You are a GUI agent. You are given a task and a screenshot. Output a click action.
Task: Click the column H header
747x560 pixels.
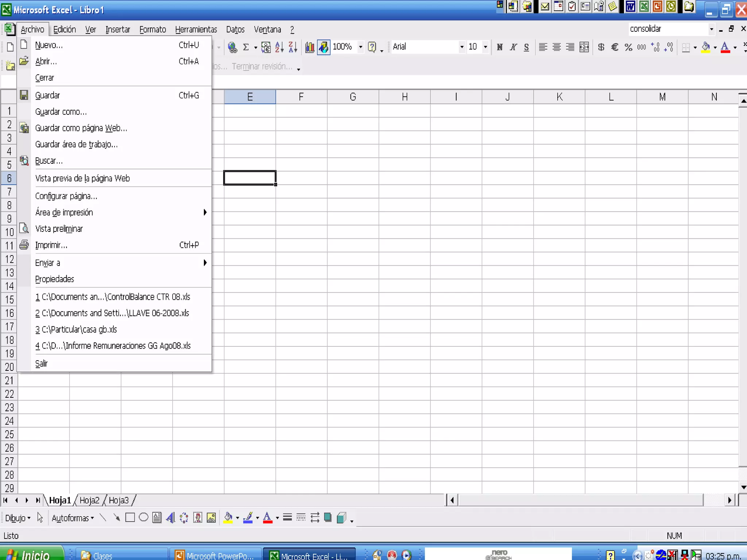tap(405, 97)
